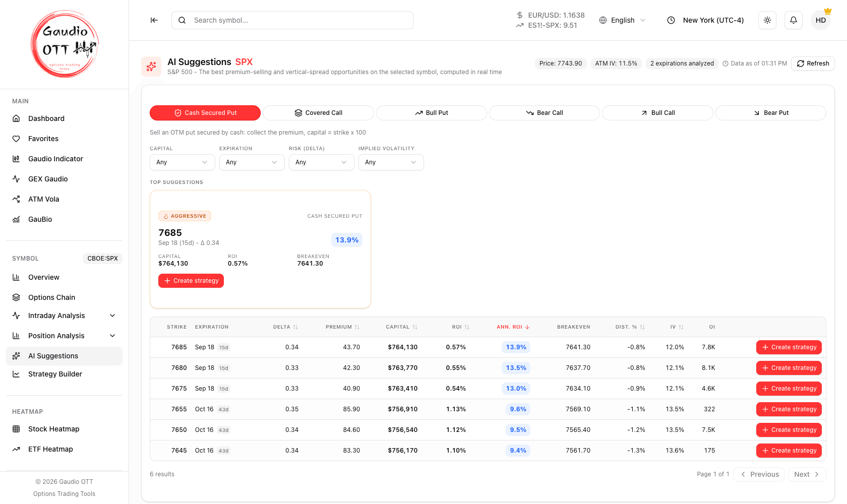847x504 pixels.
Task: Open Options Chain page
Action: (x=64, y=297)
